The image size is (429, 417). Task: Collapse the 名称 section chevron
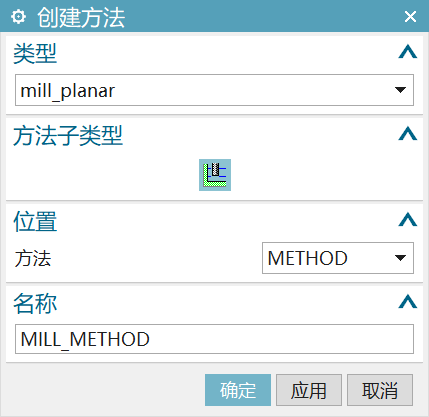[x=408, y=302]
